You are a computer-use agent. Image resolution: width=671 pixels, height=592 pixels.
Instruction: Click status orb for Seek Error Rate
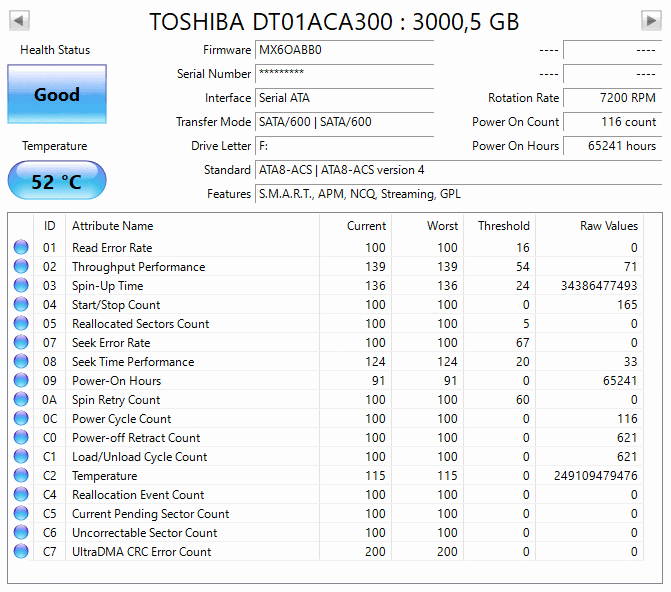(x=21, y=342)
